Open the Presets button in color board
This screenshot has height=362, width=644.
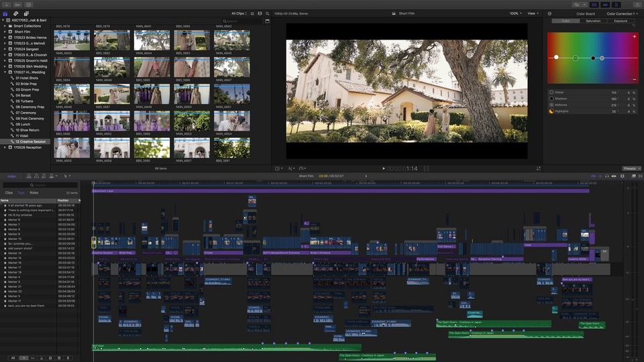[x=631, y=168]
